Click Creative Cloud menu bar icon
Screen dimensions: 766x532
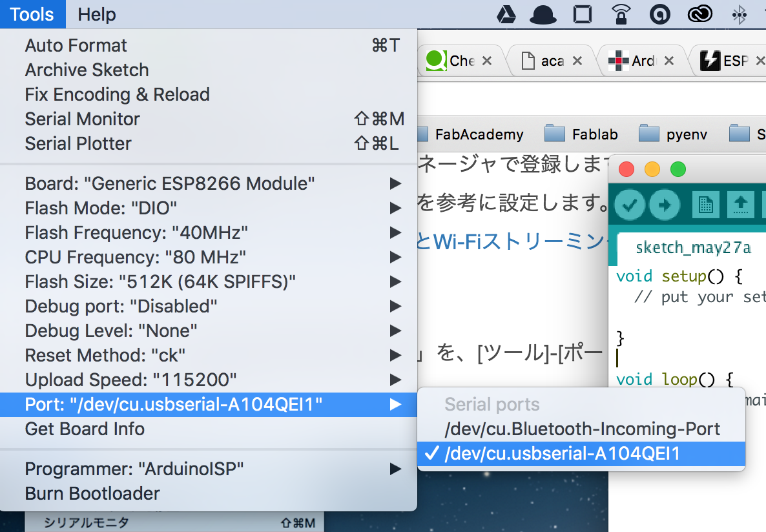click(699, 14)
